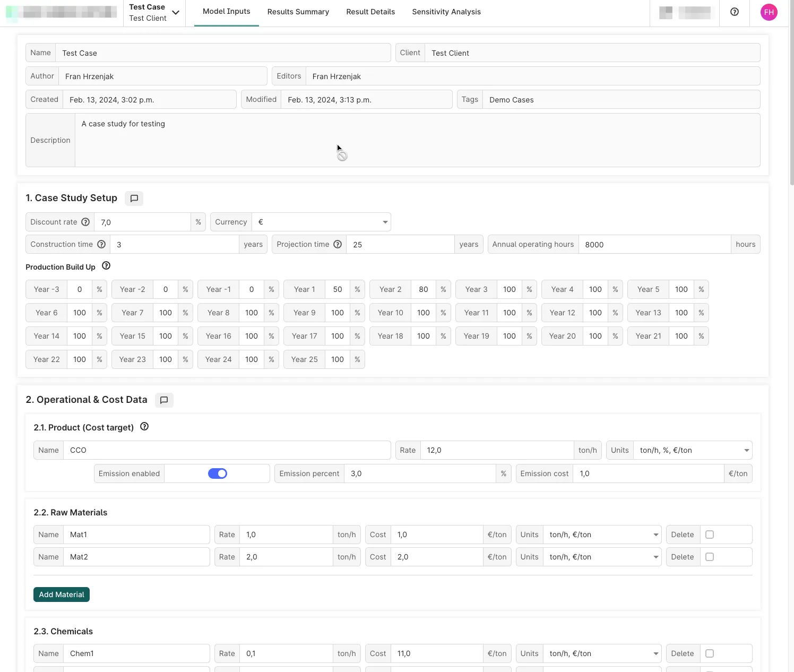Screen dimensions: 794x672
Task: Open the Sensitivity Analysis tab
Action: (x=446, y=12)
